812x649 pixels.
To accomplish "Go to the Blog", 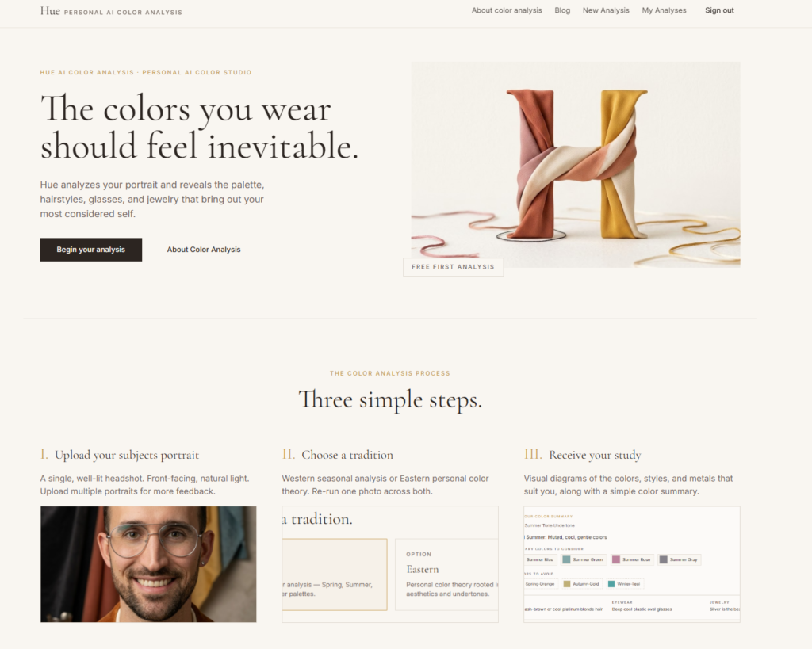I will click(x=562, y=10).
